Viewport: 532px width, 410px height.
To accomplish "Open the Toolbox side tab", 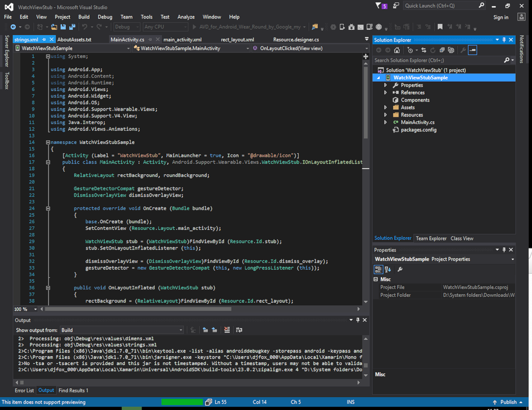I will (x=7, y=80).
